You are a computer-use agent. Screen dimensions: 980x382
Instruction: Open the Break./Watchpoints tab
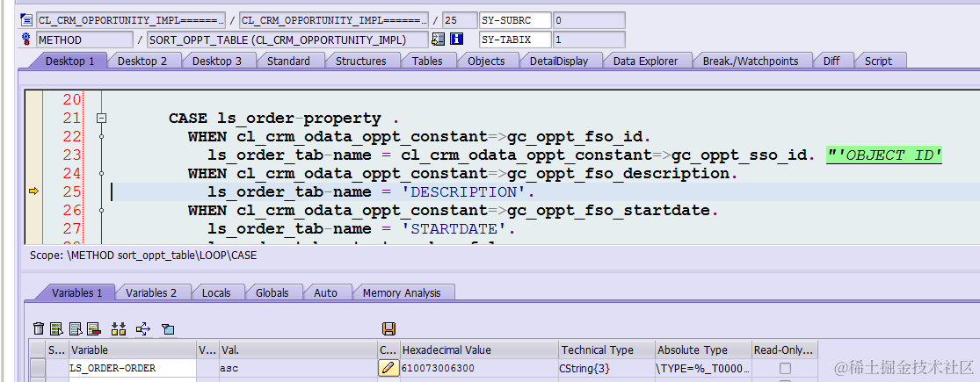click(751, 61)
